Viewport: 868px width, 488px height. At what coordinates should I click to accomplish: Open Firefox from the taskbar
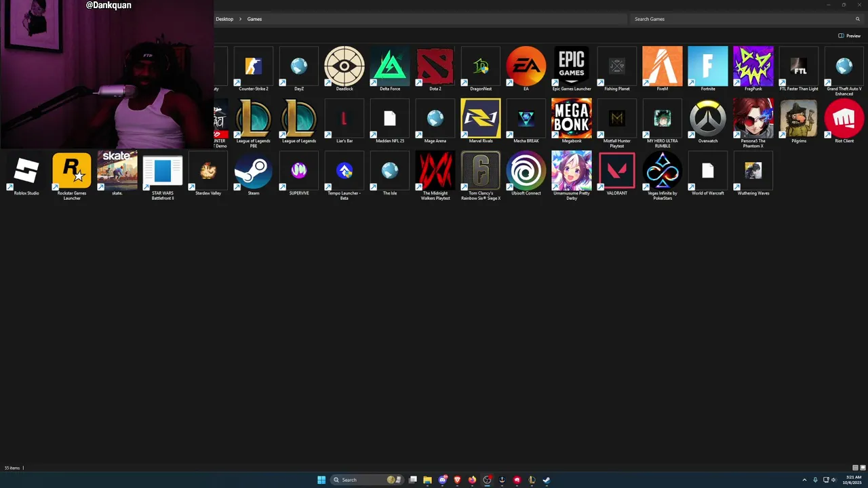click(472, 480)
